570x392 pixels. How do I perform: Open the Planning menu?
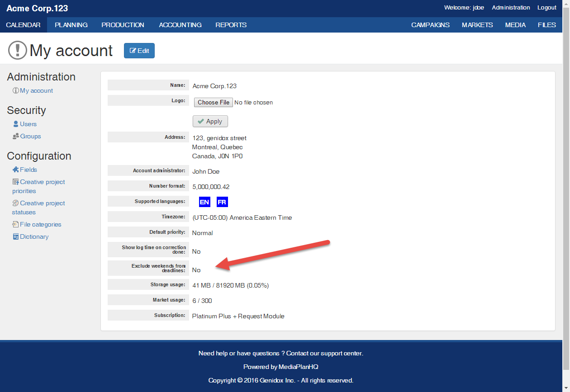71,25
